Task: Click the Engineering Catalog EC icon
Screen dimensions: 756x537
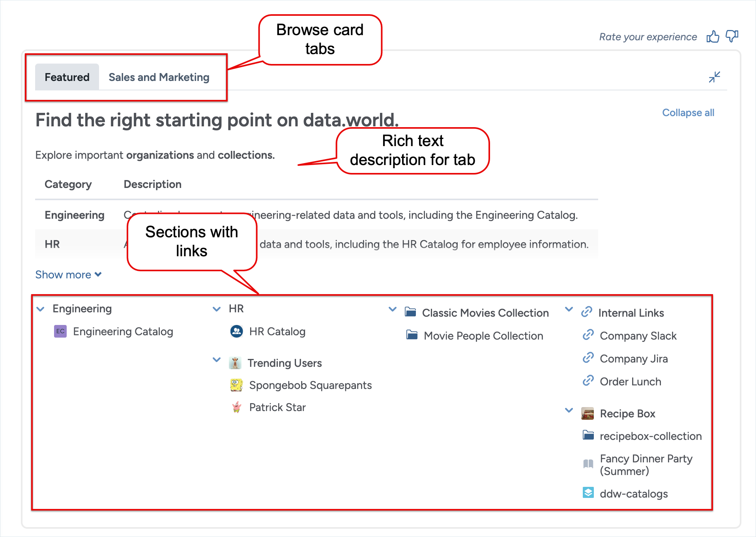Action: pyautogui.click(x=60, y=331)
